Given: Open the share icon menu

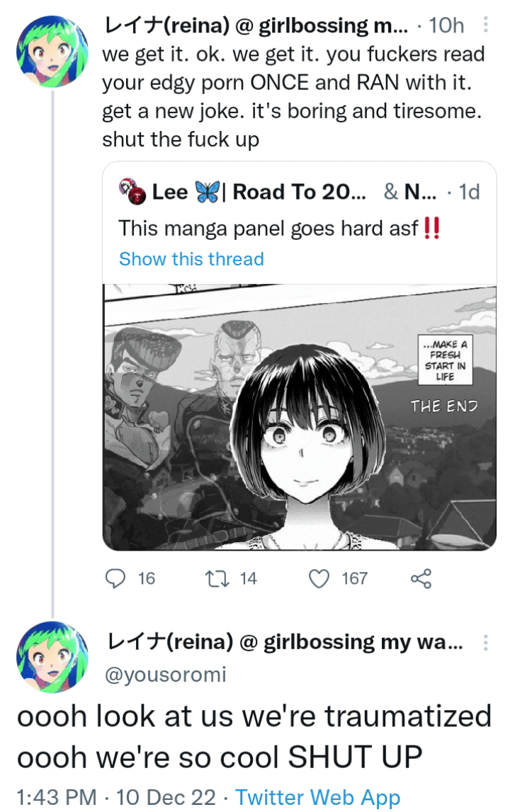Looking at the screenshot, I should [x=421, y=578].
